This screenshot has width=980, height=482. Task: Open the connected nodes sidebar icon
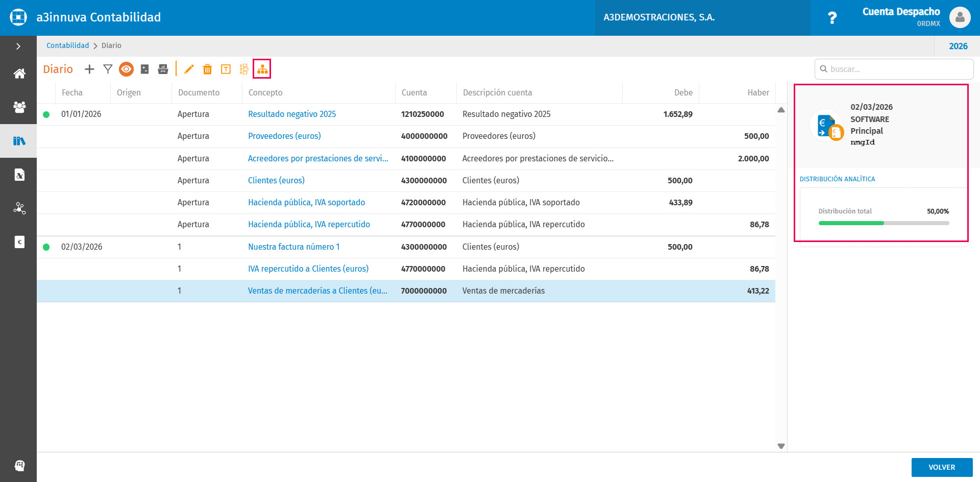[x=19, y=208]
